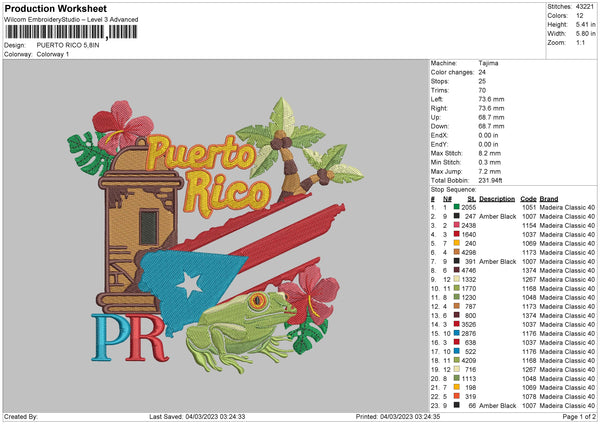The width and height of the screenshot is (600, 424).
Task: Click the 'Brand' column header
Action: coord(549,199)
